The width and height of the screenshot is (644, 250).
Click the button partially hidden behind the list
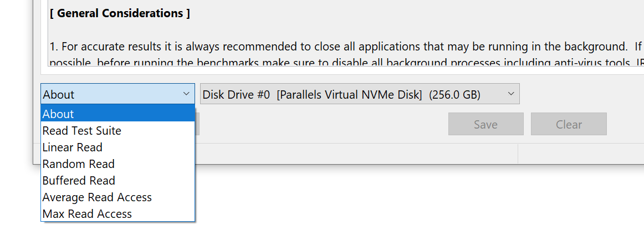pos(197,124)
